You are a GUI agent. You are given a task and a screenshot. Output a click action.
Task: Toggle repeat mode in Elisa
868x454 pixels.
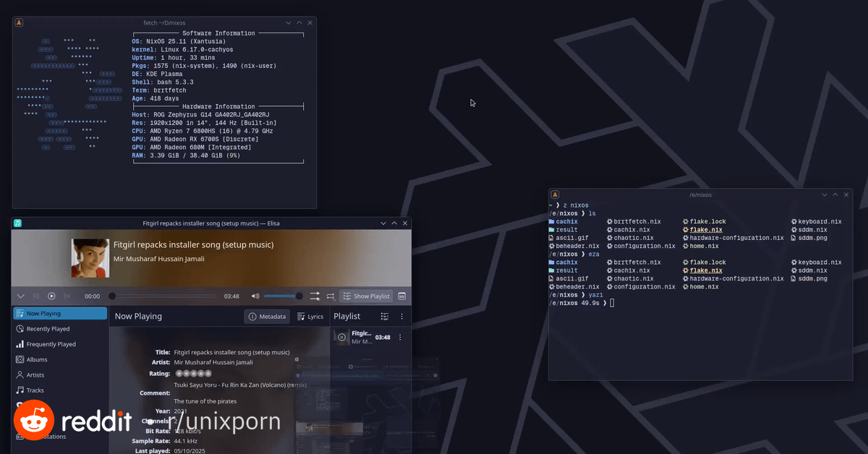point(331,296)
